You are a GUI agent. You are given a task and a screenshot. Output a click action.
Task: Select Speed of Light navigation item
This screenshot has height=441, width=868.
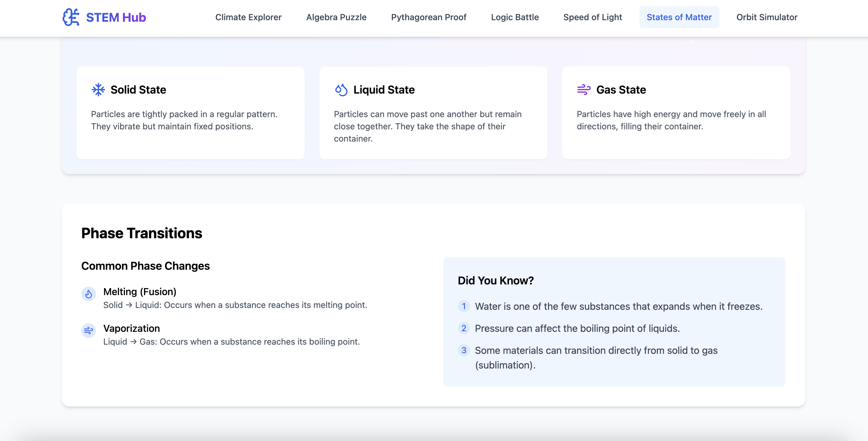592,17
